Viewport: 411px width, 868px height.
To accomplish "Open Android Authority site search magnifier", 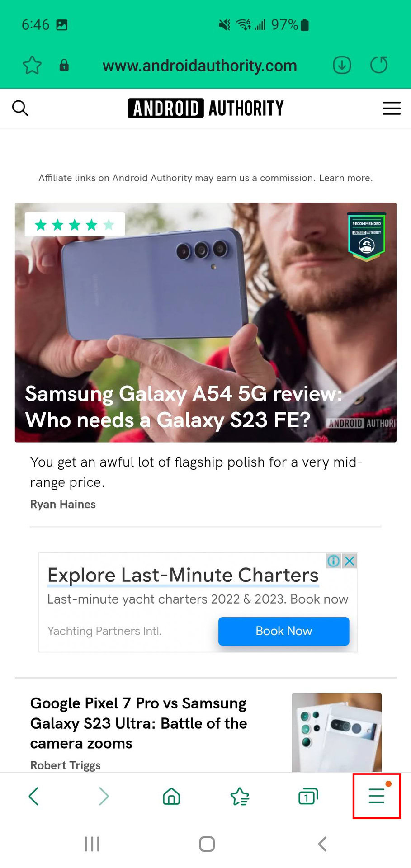I will point(20,108).
